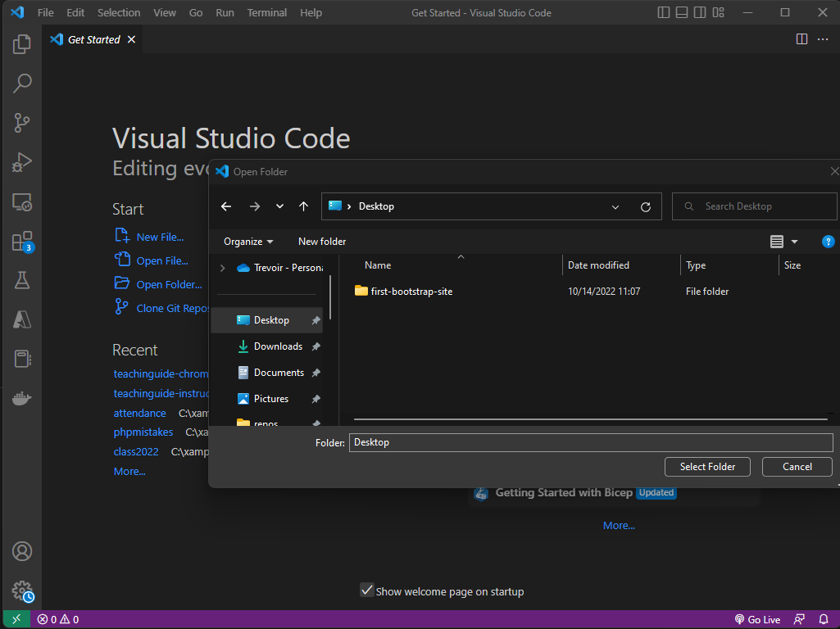Screen dimensions: 840x629
Task: Open the Run and Debug view
Action: click(x=22, y=162)
